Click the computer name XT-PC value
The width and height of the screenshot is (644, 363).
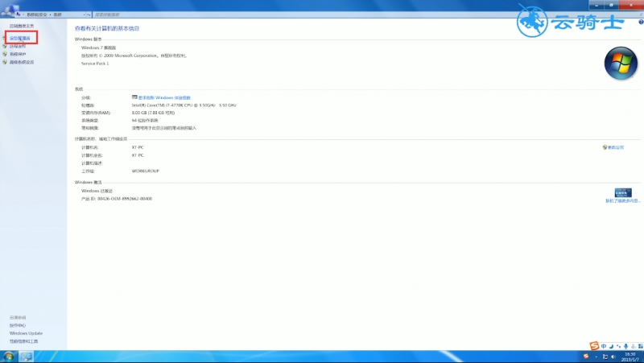click(x=138, y=147)
